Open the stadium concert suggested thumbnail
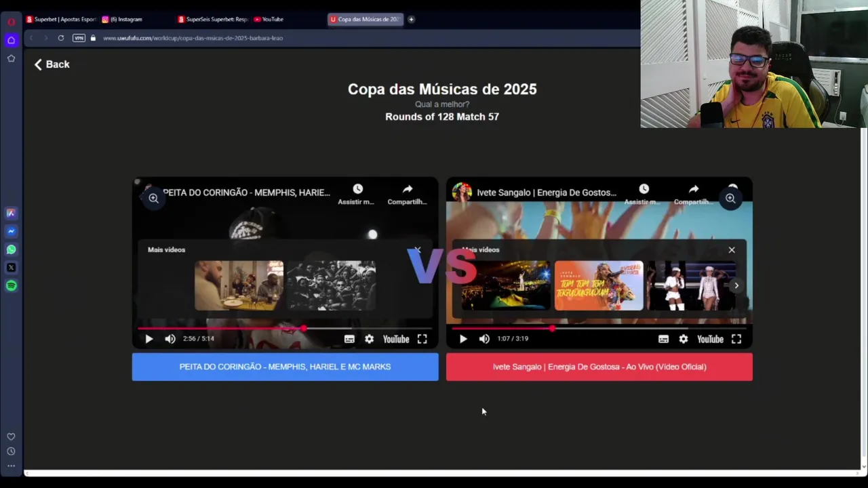This screenshot has height=488, width=868. (506, 285)
